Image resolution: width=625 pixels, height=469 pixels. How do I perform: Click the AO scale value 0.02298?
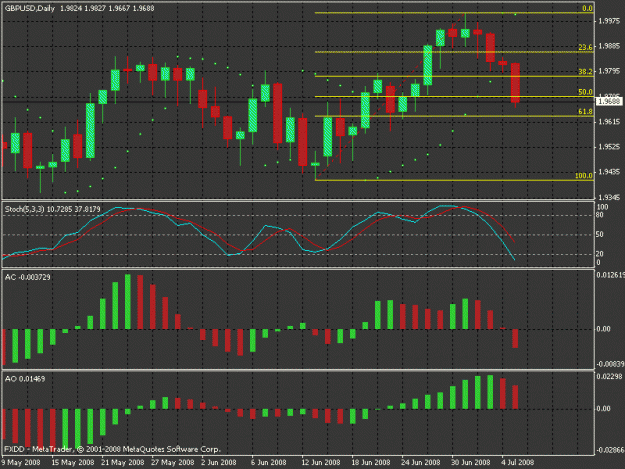coord(609,377)
